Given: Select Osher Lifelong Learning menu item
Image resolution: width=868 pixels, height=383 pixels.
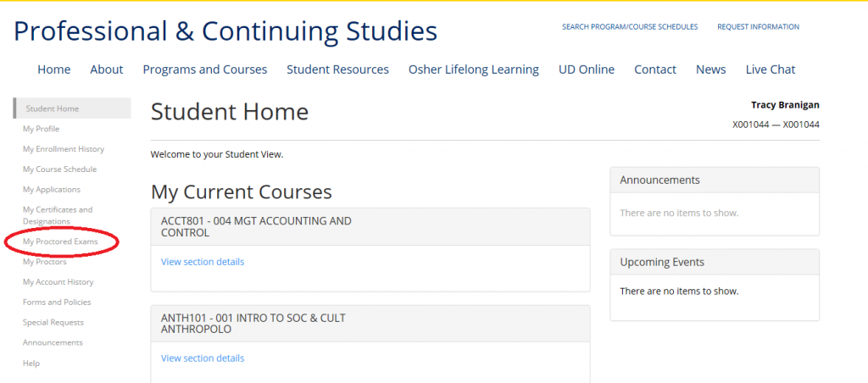Looking at the screenshot, I should 473,69.
